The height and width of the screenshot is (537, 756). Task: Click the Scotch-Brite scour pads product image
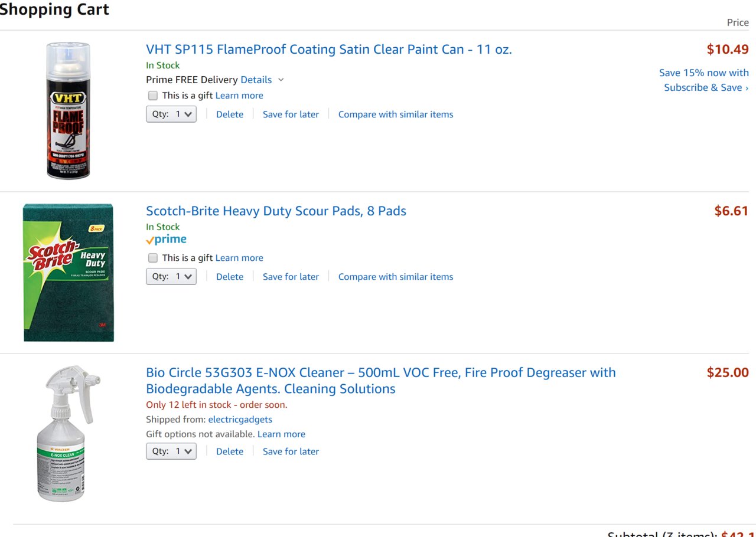pos(69,273)
